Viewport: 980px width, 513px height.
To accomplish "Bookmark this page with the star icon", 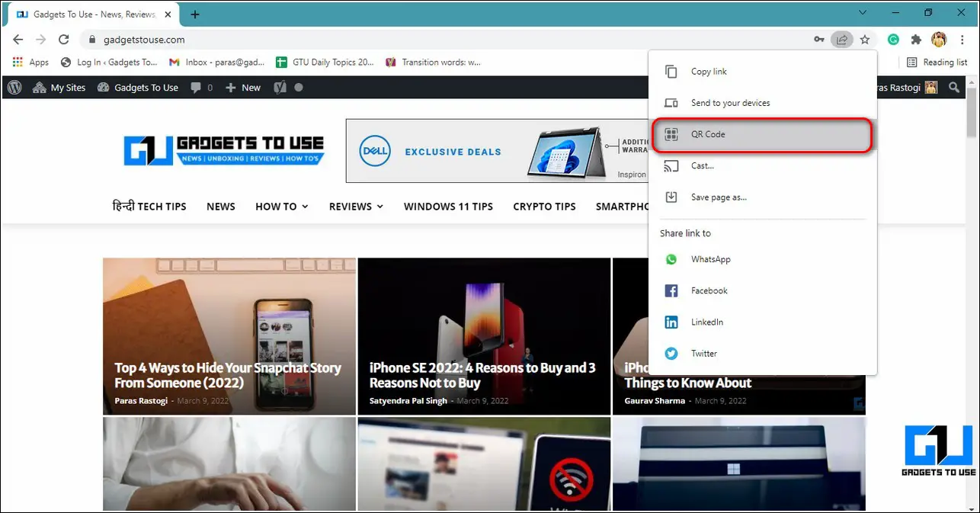I will (865, 40).
